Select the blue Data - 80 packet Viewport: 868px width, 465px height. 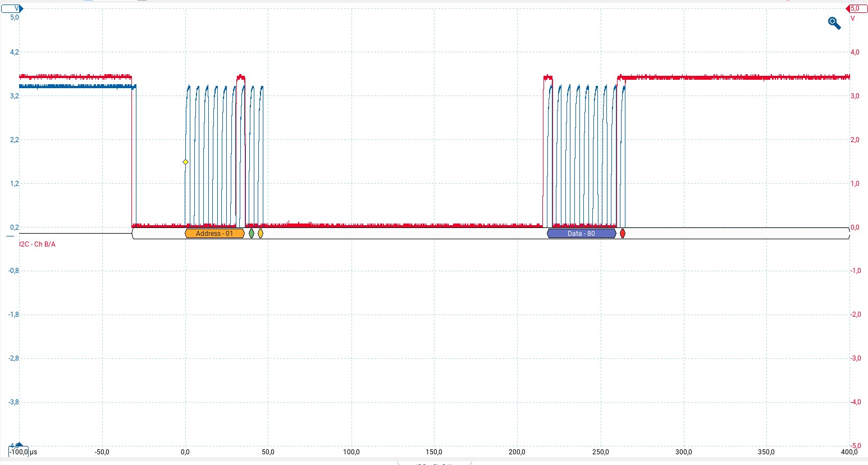click(581, 234)
